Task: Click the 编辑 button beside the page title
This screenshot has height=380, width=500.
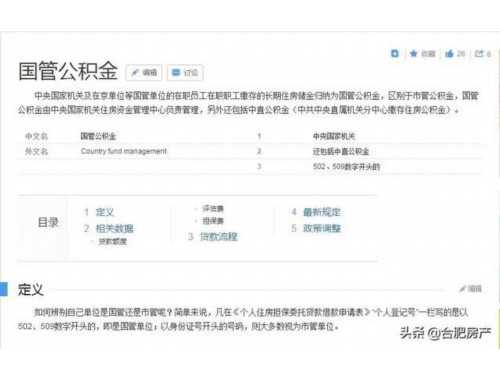Action: point(144,72)
